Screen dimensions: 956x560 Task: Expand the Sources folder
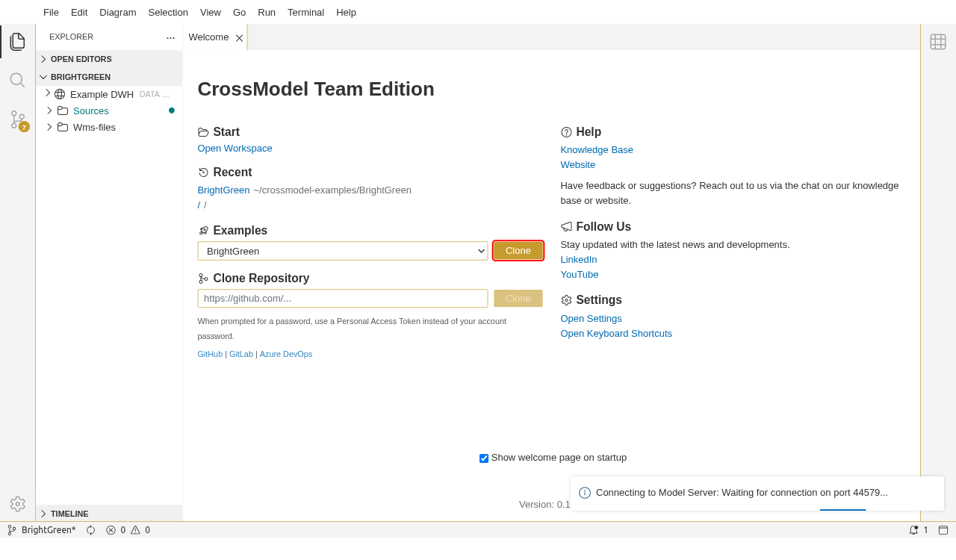(90, 111)
